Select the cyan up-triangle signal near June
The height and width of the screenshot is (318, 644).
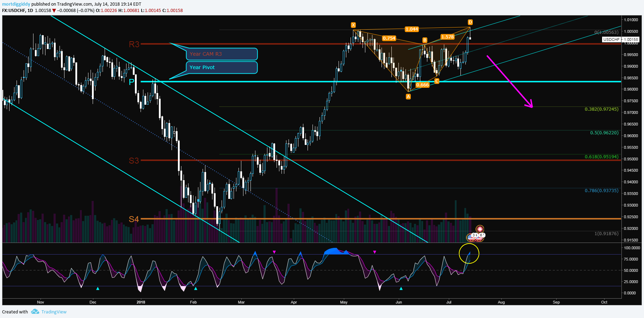point(401,289)
